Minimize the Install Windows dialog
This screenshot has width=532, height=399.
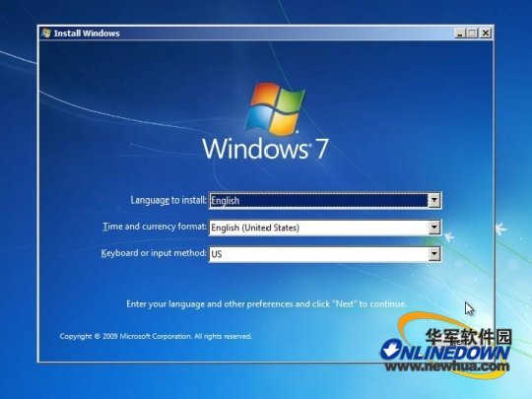click(x=459, y=33)
